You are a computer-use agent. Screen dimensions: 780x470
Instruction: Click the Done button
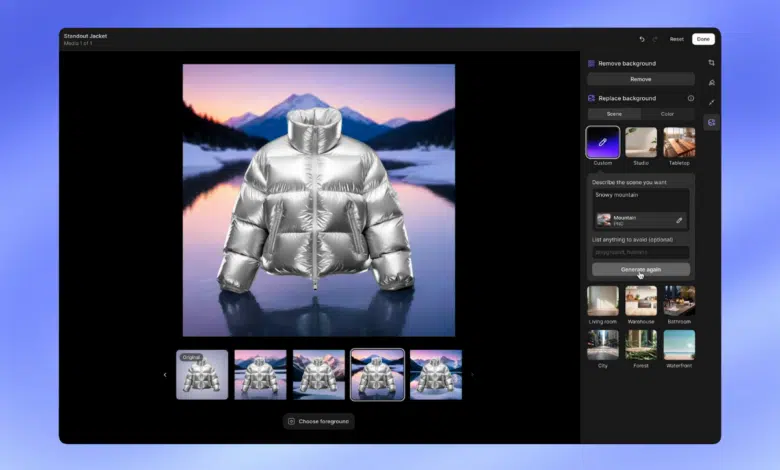click(703, 39)
